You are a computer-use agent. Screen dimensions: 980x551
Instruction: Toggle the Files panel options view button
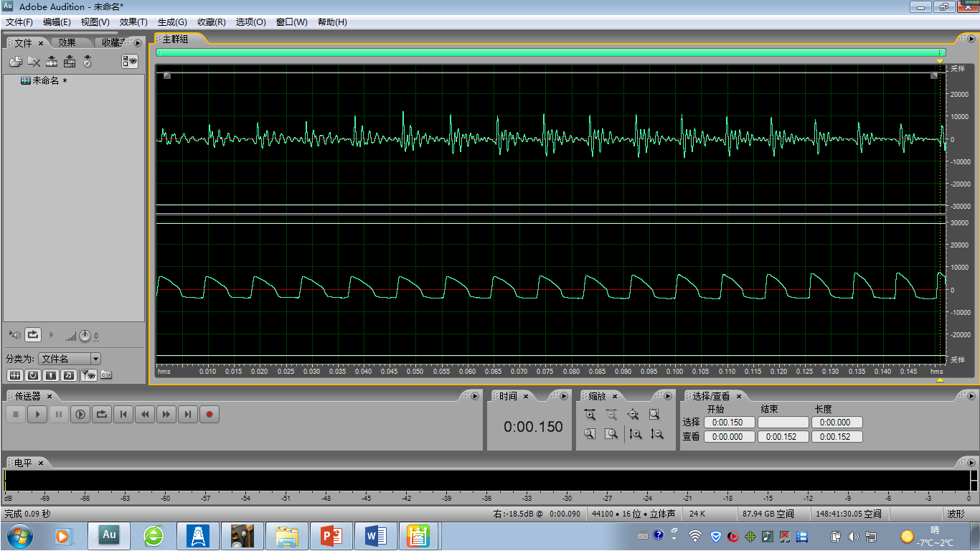pyautogui.click(x=130, y=62)
